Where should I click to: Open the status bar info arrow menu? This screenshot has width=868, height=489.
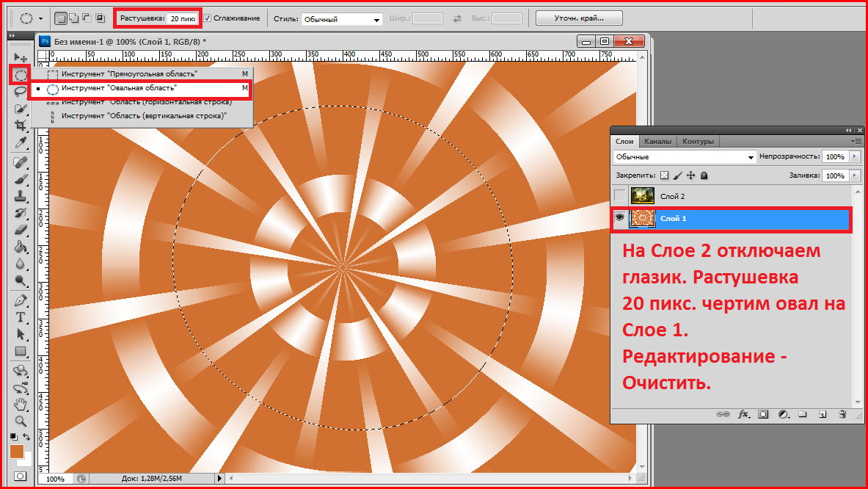click(220, 479)
